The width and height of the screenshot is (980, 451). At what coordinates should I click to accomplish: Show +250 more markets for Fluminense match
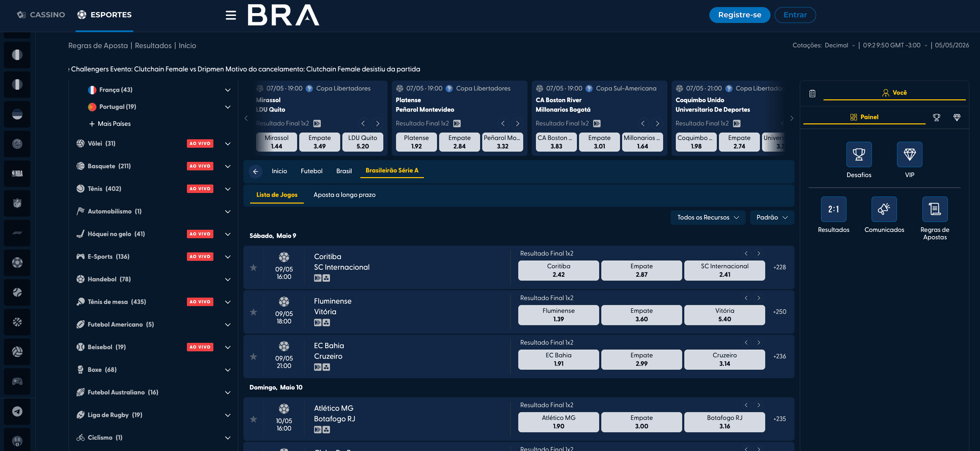pyautogui.click(x=779, y=312)
